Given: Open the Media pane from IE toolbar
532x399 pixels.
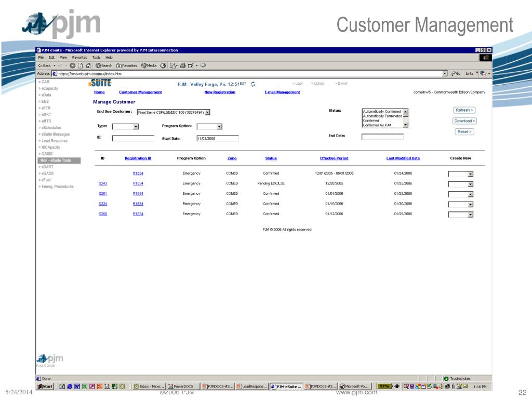Looking at the screenshot, I should [x=149, y=65].
